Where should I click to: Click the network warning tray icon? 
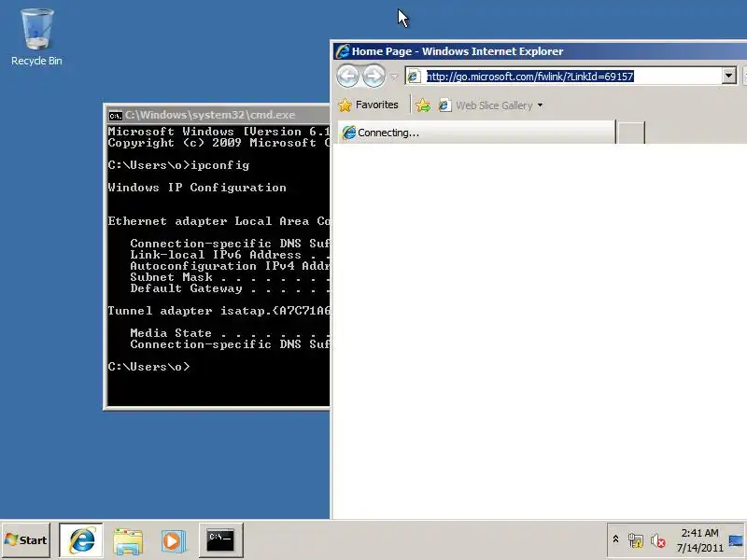(x=636, y=540)
